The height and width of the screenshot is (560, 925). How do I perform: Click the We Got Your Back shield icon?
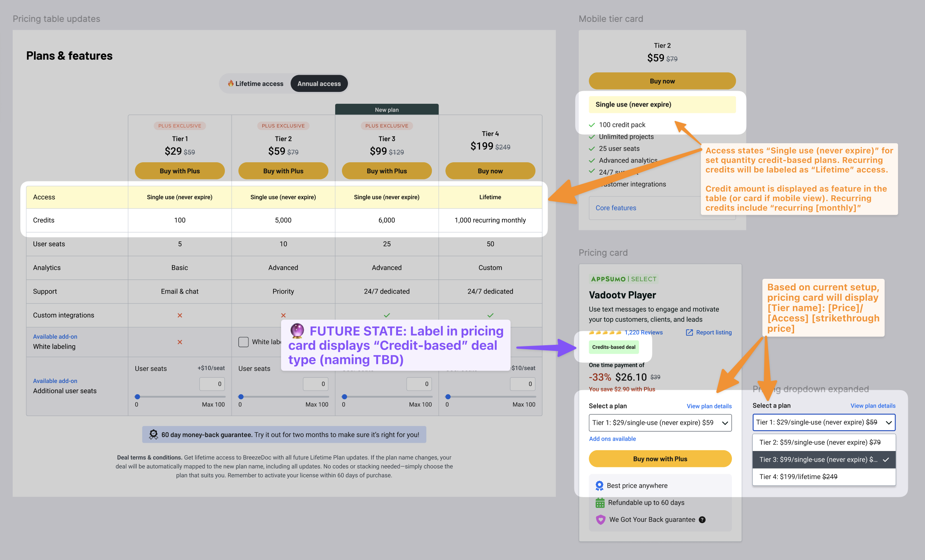pos(600,520)
